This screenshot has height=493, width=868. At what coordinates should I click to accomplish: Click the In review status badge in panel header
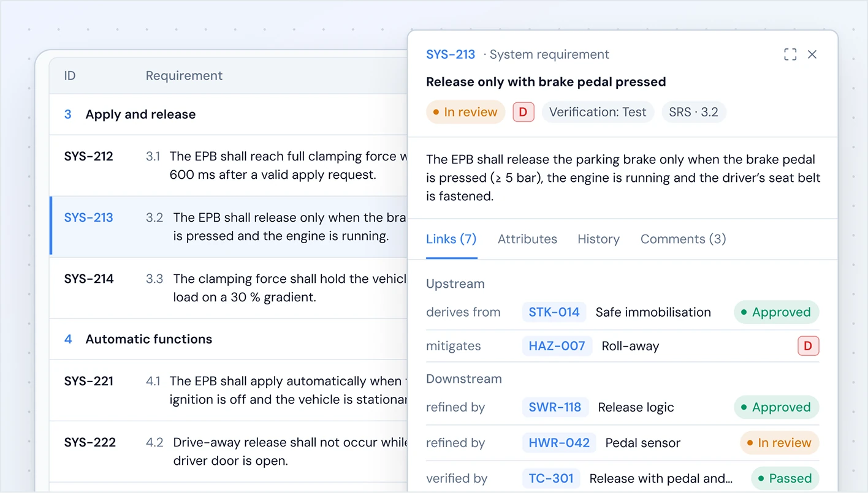[465, 112]
